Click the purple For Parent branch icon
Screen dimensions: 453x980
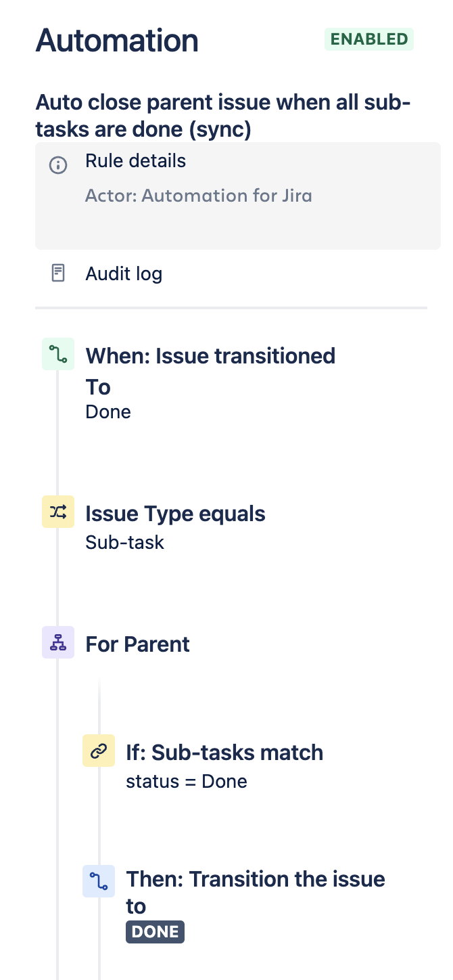tap(58, 643)
